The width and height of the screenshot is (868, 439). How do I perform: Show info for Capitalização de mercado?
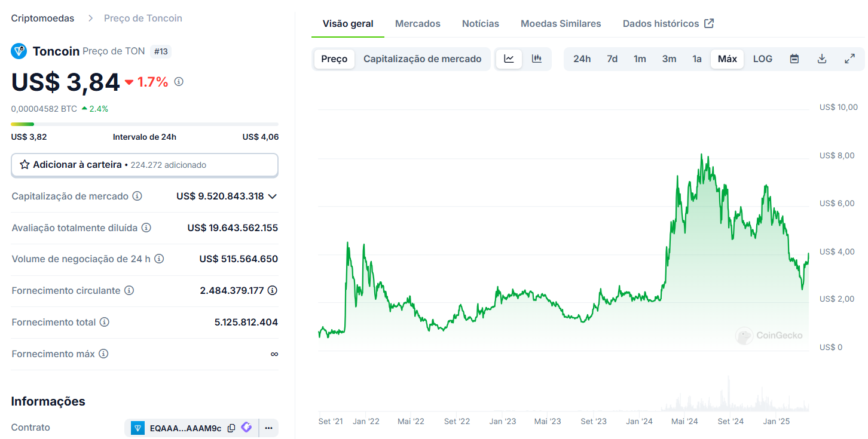[x=137, y=196]
